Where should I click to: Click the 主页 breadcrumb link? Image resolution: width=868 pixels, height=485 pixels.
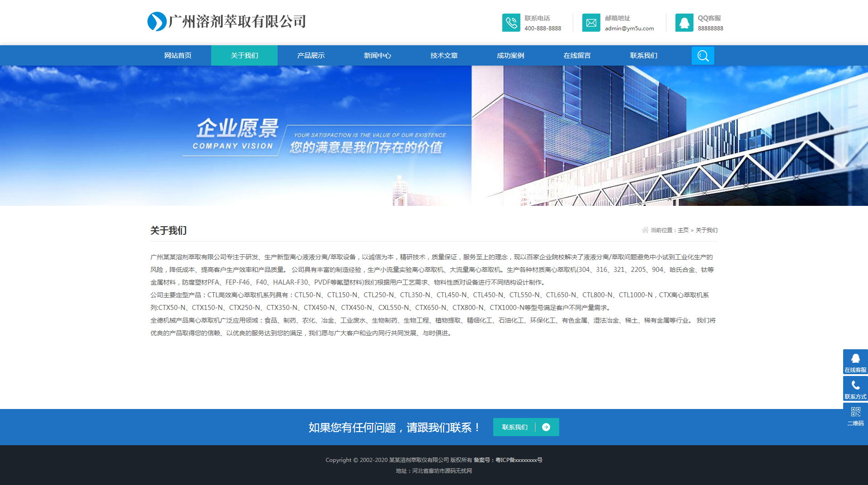tap(683, 230)
